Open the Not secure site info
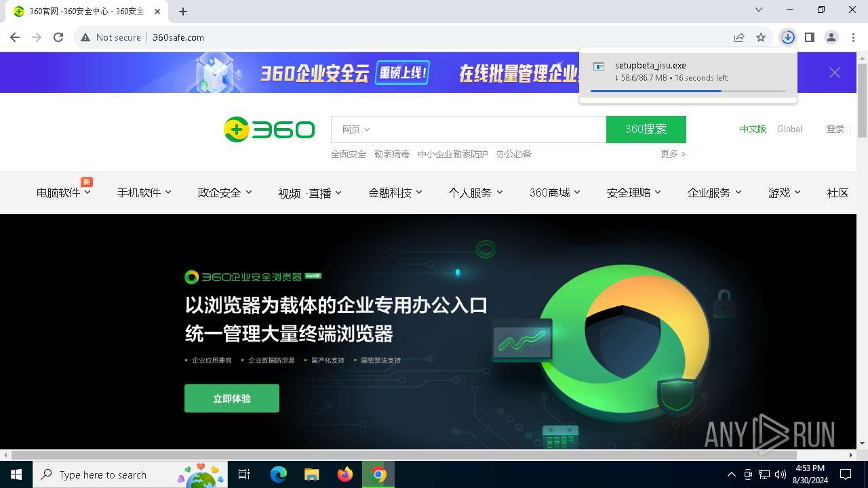The width and height of the screenshot is (868, 488). coord(111,37)
